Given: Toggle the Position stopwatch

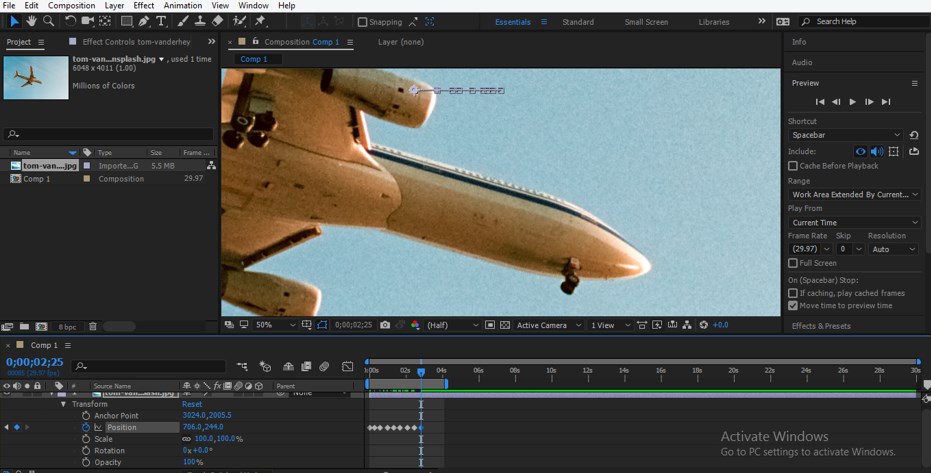Looking at the screenshot, I should click(x=86, y=427).
